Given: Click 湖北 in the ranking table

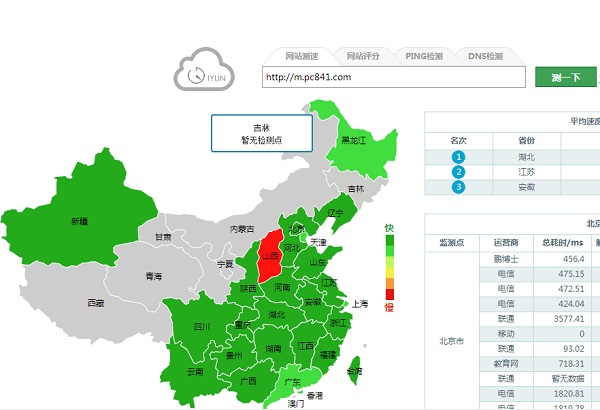Looking at the screenshot, I should pyautogui.click(x=526, y=157).
